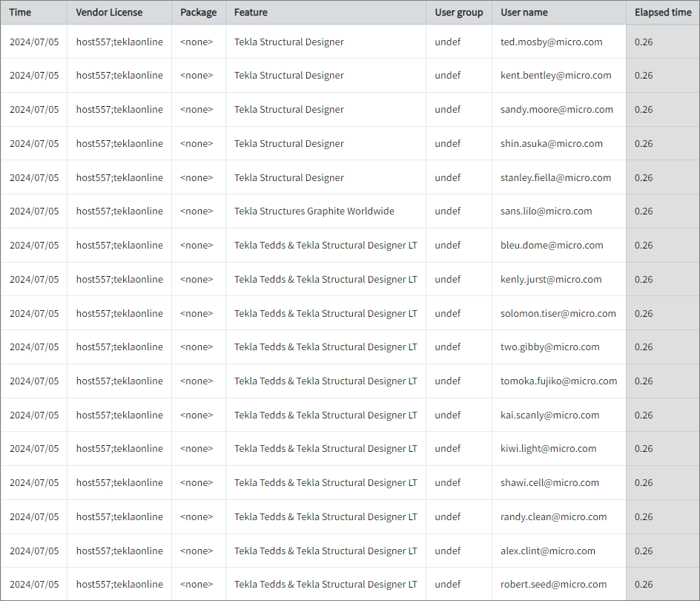
Task: Click the robert.seed@micro.com link in the last row
Action: pyautogui.click(x=553, y=584)
